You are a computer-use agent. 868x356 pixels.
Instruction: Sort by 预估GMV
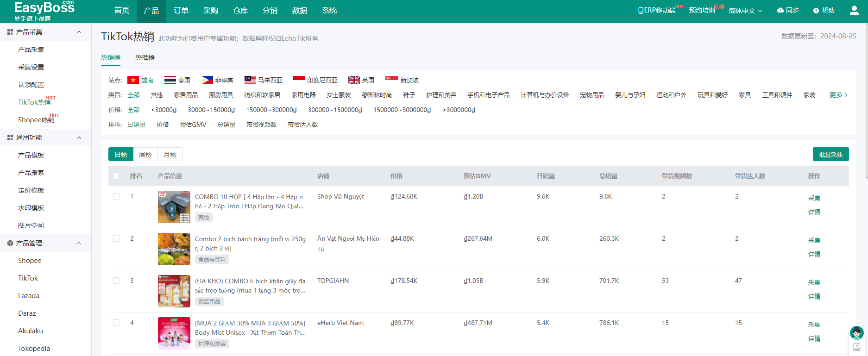[x=193, y=125]
